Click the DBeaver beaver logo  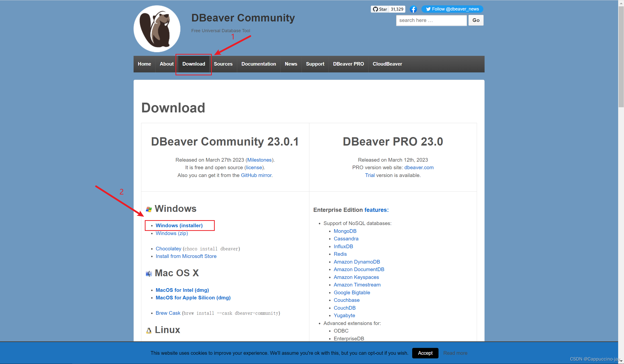pyautogui.click(x=157, y=29)
